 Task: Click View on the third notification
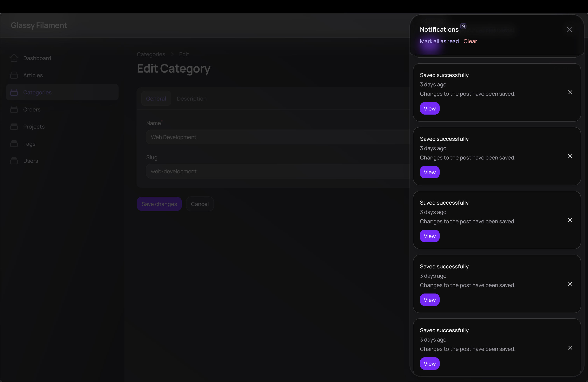pyautogui.click(x=430, y=236)
